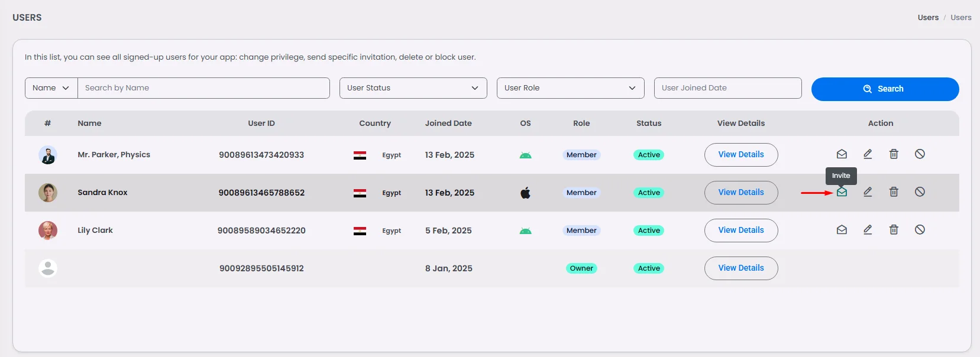Block Mr. Parker, Physics using ban icon
The image size is (980, 357).
pyautogui.click(x=920, y=154)
